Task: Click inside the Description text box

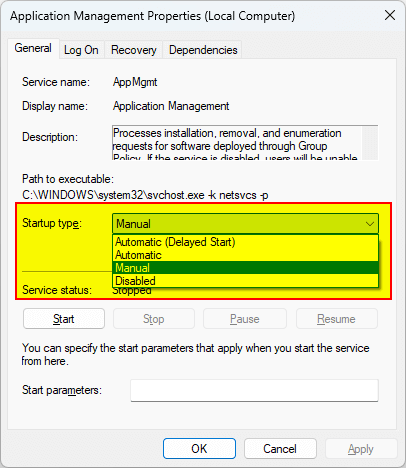Action: 237,143
